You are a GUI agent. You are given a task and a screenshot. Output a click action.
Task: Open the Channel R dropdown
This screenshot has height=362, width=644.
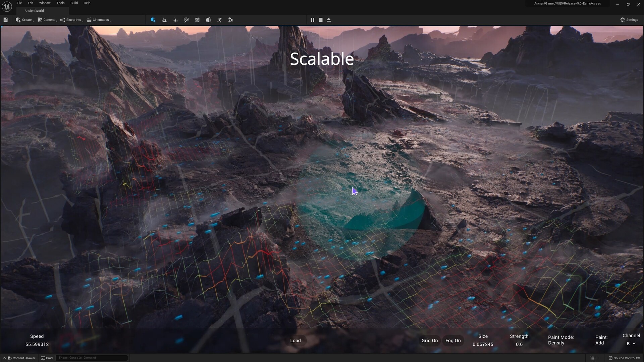pyautogui.click(x=631, y=343)
